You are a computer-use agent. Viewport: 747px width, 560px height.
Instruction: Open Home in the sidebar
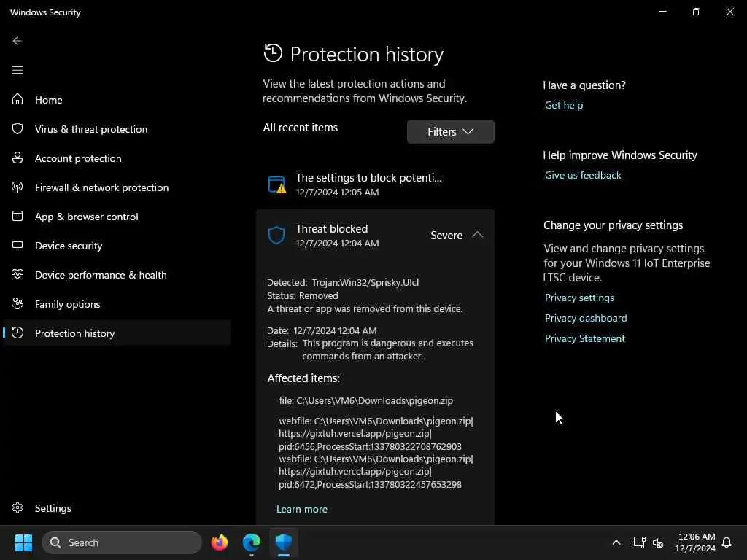pyautogui.click(x=49, y=99)
